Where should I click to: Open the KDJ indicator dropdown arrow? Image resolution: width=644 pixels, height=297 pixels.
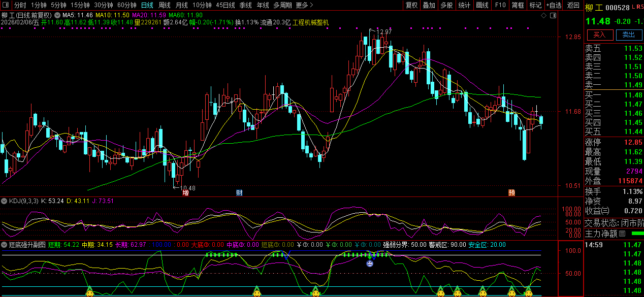coord(5,201)
